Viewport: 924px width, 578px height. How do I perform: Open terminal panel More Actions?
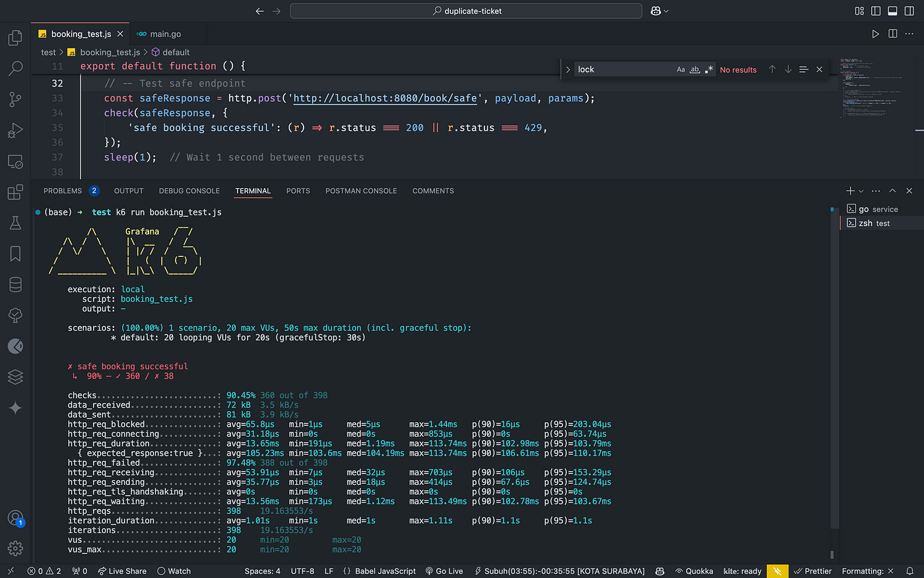(876, 191)
